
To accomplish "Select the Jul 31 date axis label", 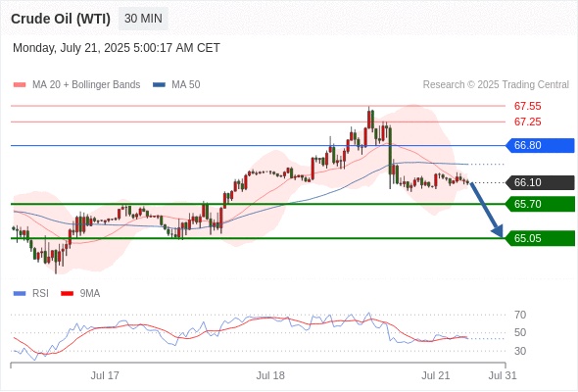I will click(503, 375).
